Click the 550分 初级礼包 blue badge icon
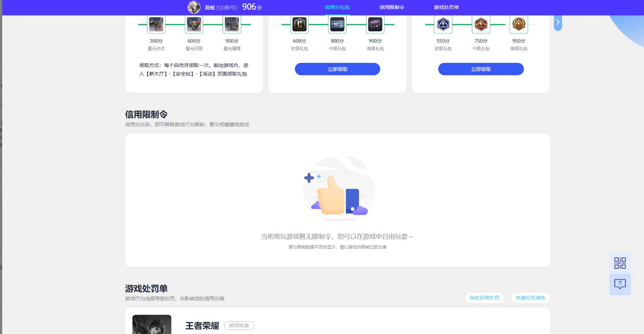 443,24
